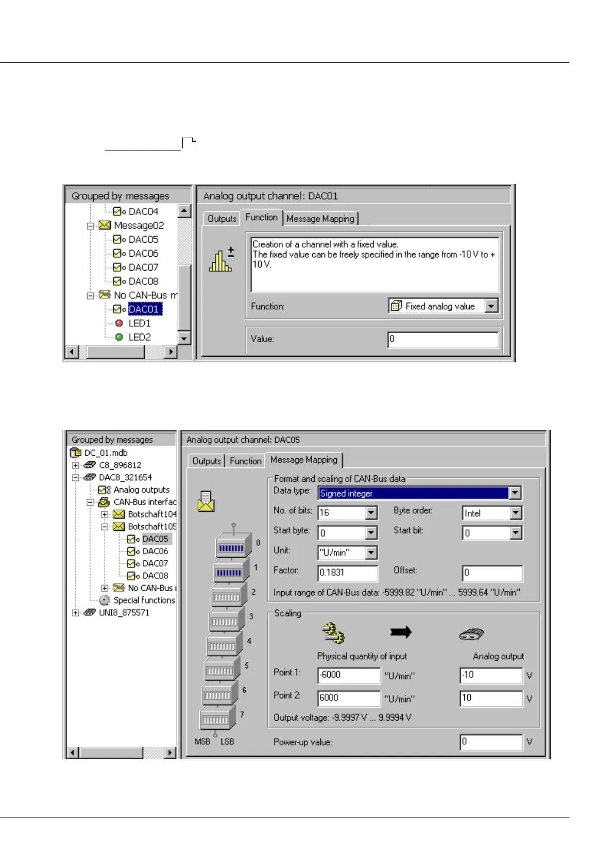Click the DAC8_321654 module icon
Viewport: 613px width, 868px height.
coord(90,477)
